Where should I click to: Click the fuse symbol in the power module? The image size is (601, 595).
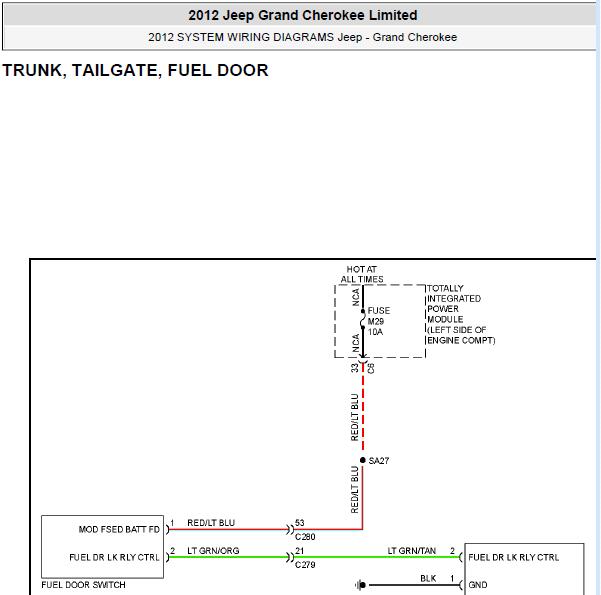(x=363, y=319)
